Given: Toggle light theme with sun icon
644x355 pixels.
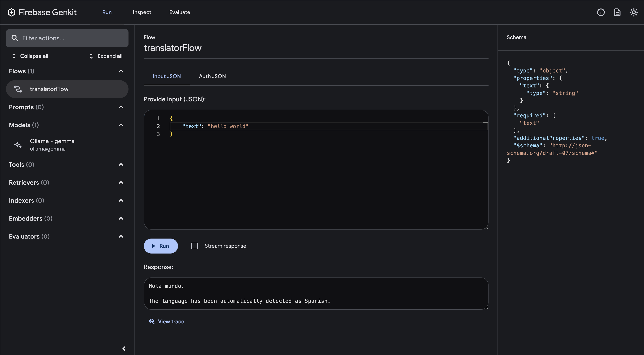Looking at the screenshot, I should coord(634,12).
